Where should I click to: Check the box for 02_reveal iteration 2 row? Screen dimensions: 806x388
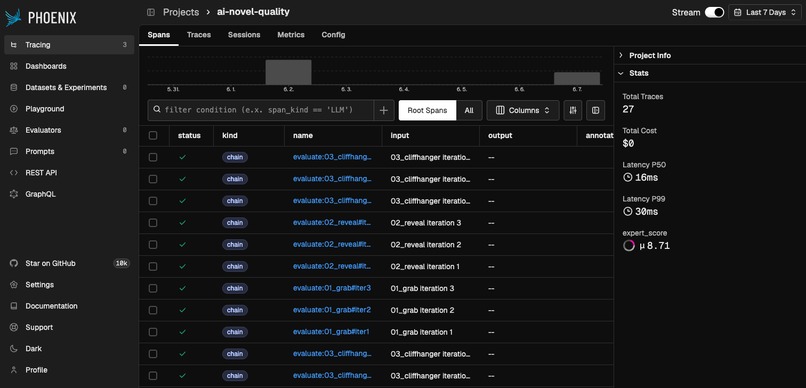(153, 245)
